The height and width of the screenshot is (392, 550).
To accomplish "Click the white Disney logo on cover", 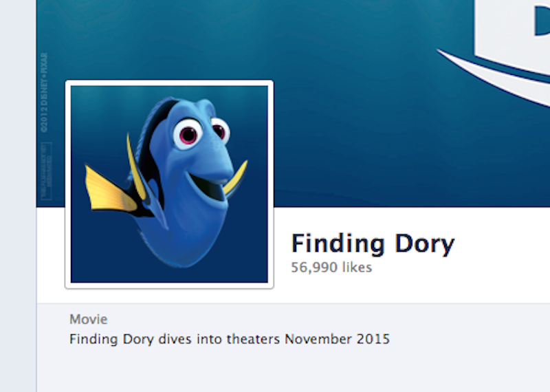I will click(512, 35).
